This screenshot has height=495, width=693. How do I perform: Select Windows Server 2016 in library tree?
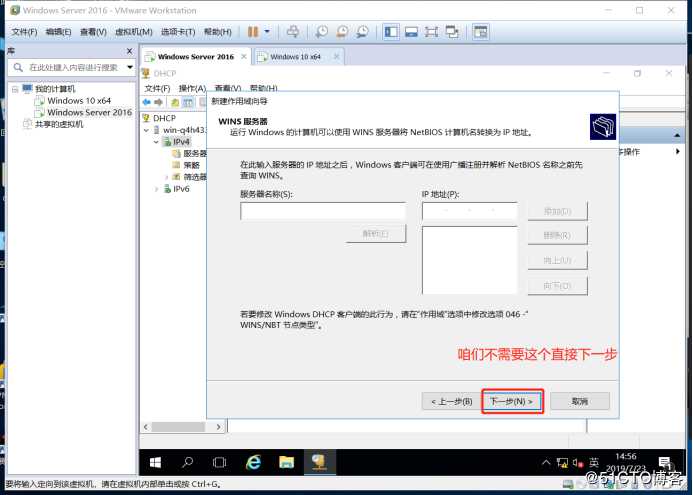coord(89,112)
